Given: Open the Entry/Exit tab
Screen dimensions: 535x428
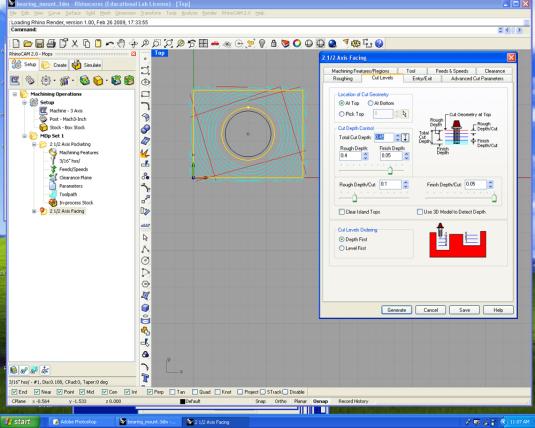Looking at the screenshot, I should tap(422, 79).
